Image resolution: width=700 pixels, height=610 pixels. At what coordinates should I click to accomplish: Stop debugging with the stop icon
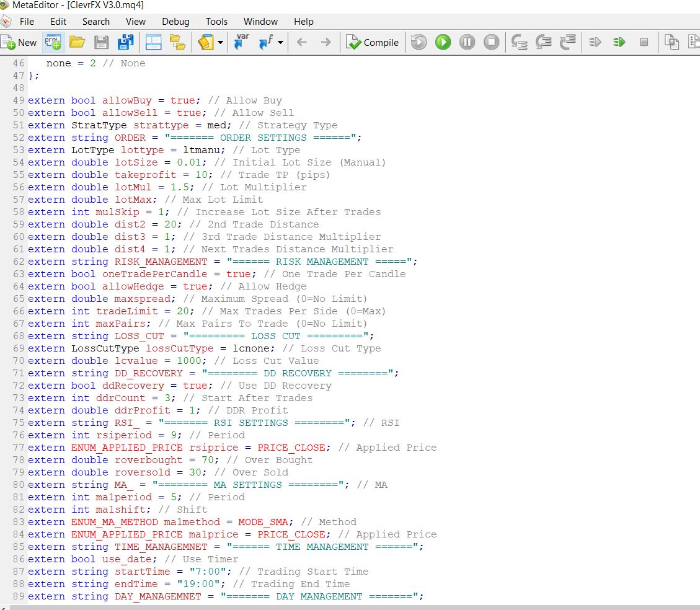tap(490, 42)
